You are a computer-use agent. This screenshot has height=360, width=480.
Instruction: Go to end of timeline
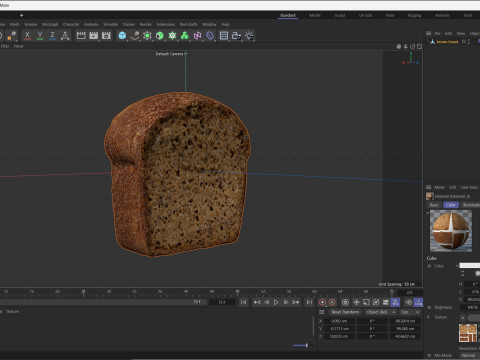coord(309,302)
